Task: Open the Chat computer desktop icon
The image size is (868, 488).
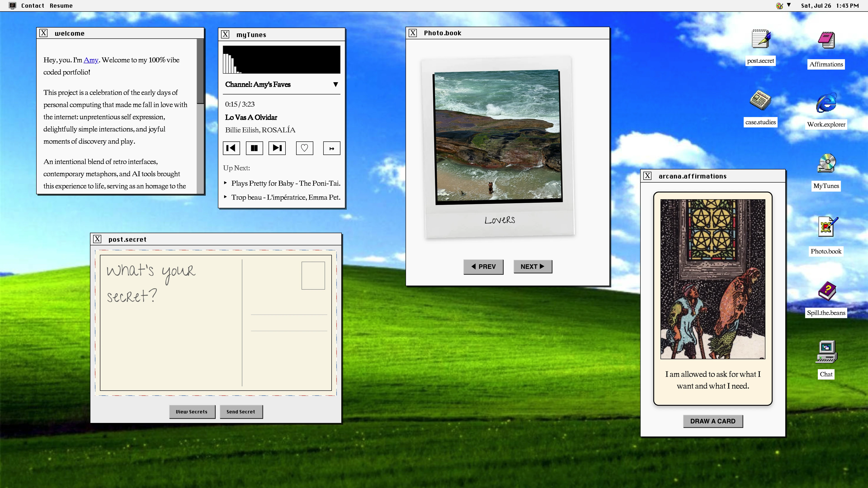Action: (826, 352)
